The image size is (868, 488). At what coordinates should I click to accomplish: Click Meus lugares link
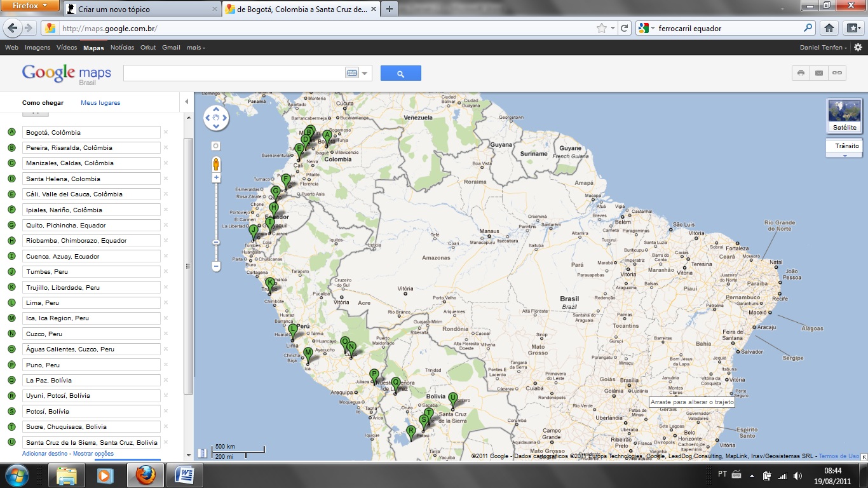pyautogui.click(x=100, y=102)
